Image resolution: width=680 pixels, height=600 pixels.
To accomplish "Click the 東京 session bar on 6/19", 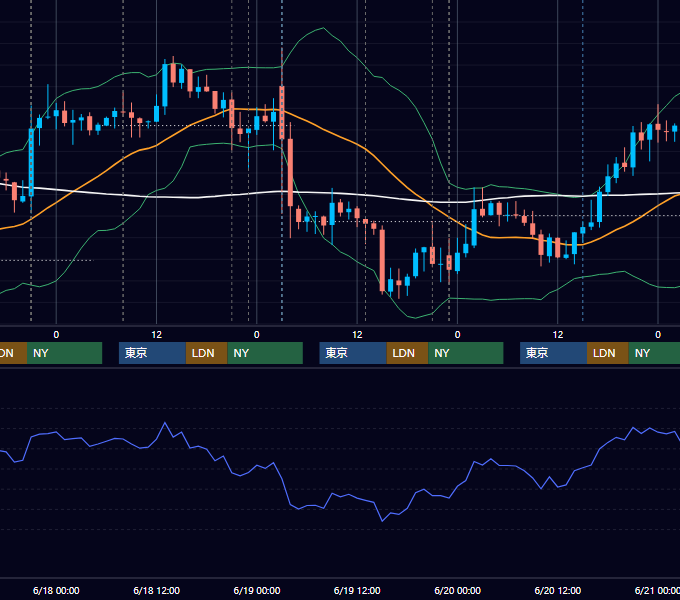I will (353, 353).
